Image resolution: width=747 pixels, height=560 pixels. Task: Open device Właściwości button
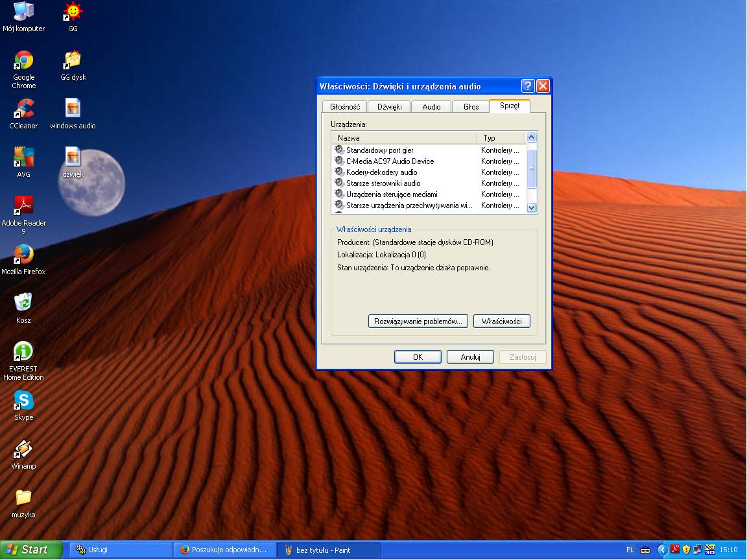point(502,321)
